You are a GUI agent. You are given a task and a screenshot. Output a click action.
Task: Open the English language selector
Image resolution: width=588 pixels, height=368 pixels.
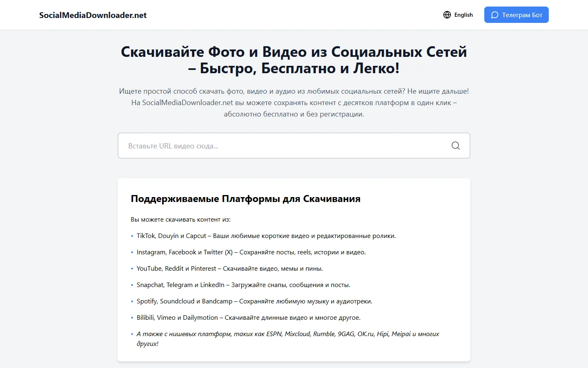click(458, 15)
